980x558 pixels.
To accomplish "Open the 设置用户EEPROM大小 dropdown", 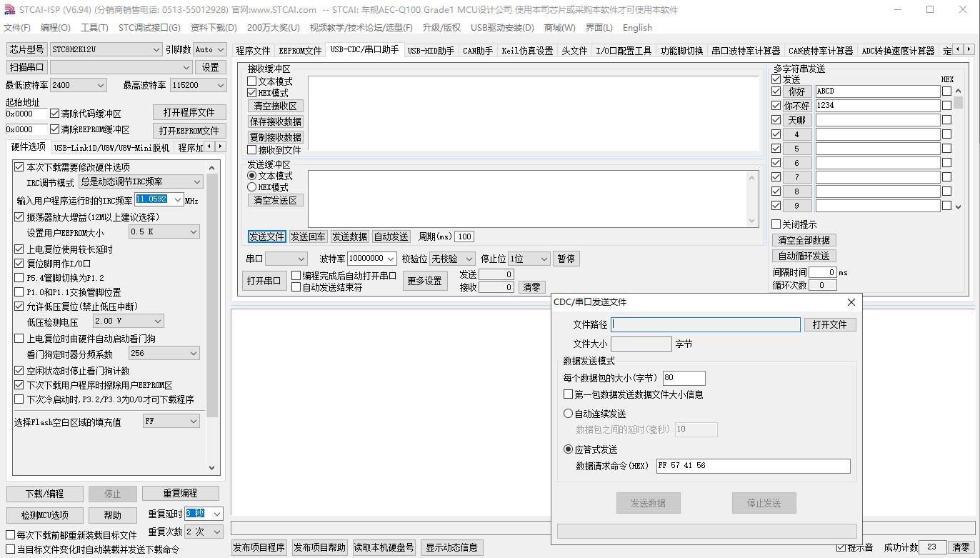I will (164, 232).
